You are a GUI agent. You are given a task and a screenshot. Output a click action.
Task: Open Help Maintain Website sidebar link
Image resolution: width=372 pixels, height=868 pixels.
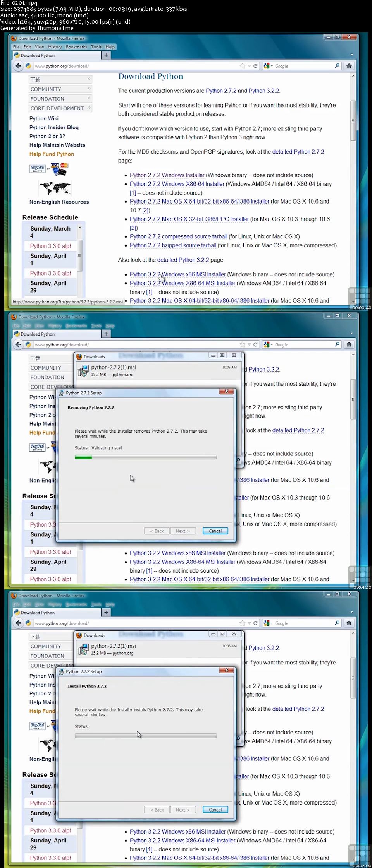[57, 145]
